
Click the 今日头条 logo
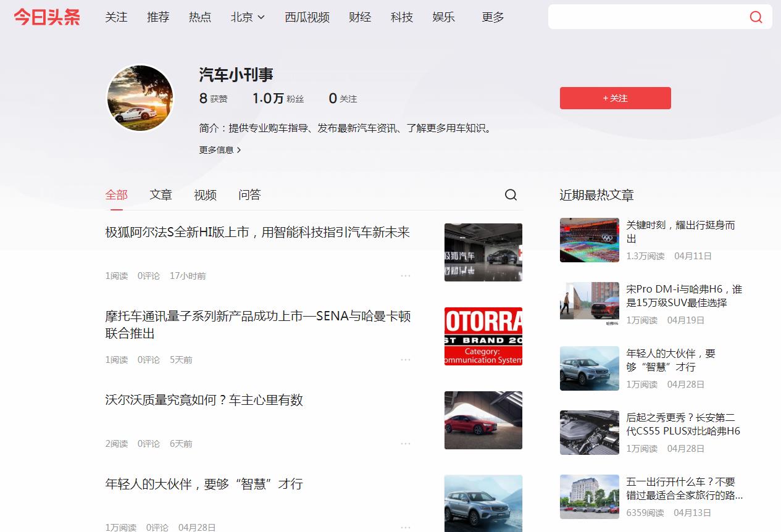[x=47, y=17]
